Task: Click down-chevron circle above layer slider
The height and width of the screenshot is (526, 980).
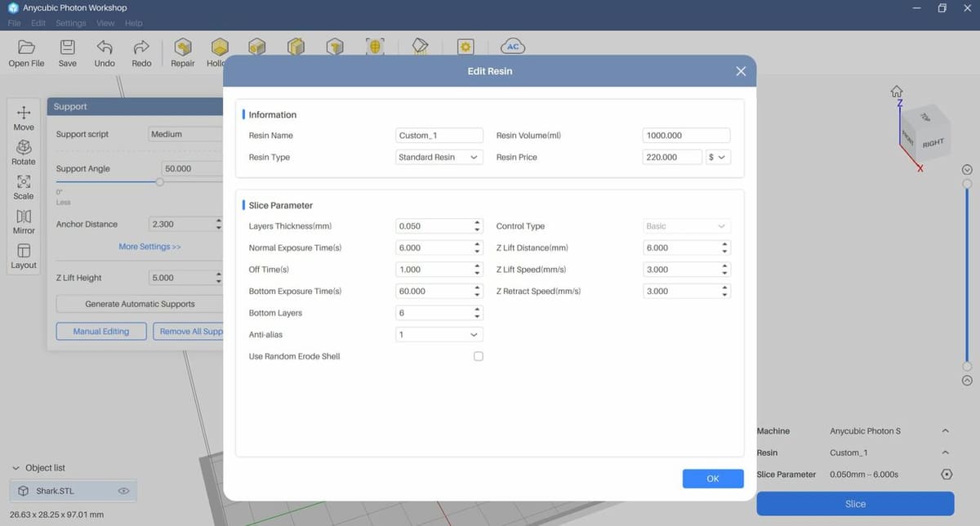Action: (x=968, y=170)
